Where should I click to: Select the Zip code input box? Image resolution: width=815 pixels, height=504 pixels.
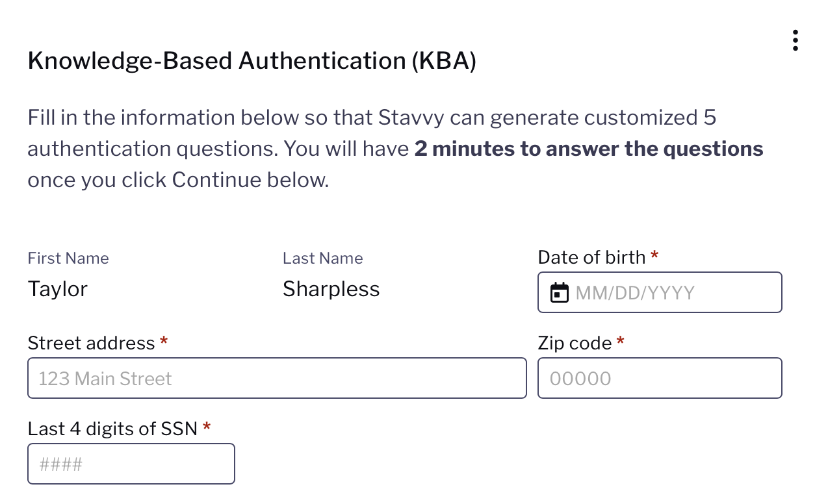coord(660,378)
